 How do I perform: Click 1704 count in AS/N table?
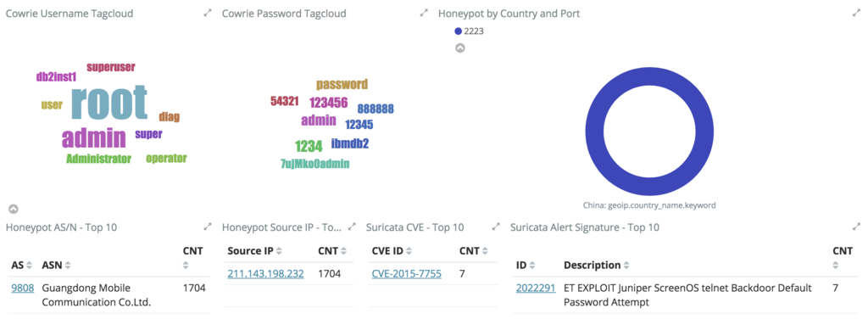tap(194, 288)
